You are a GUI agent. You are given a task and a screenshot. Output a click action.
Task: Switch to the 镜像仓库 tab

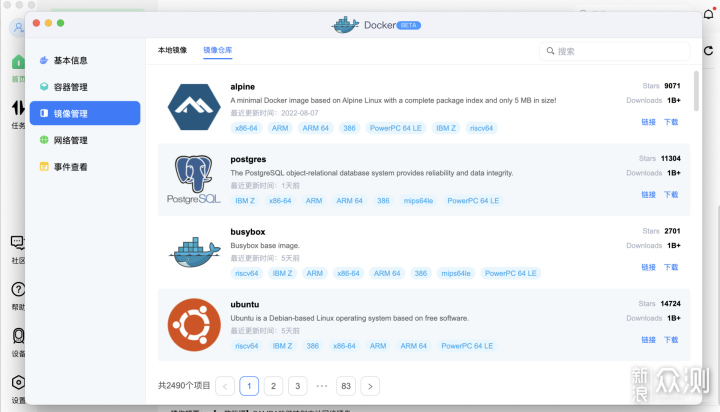(x=218, y=50)
